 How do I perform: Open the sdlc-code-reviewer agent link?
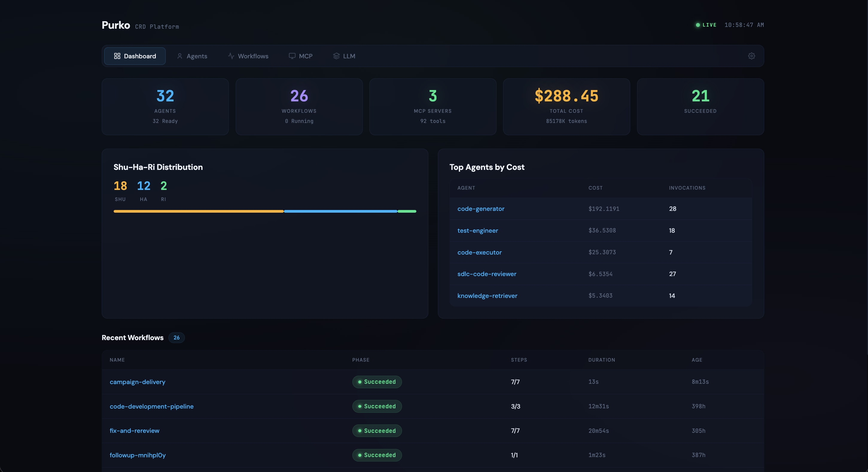pos(487,274)
